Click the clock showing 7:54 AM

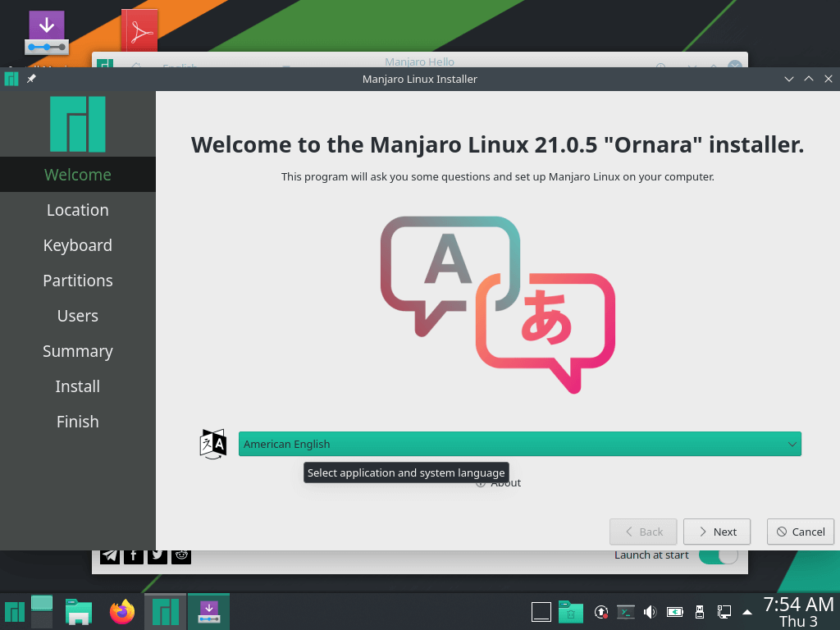pyautogui.click(x=797, y=611)
